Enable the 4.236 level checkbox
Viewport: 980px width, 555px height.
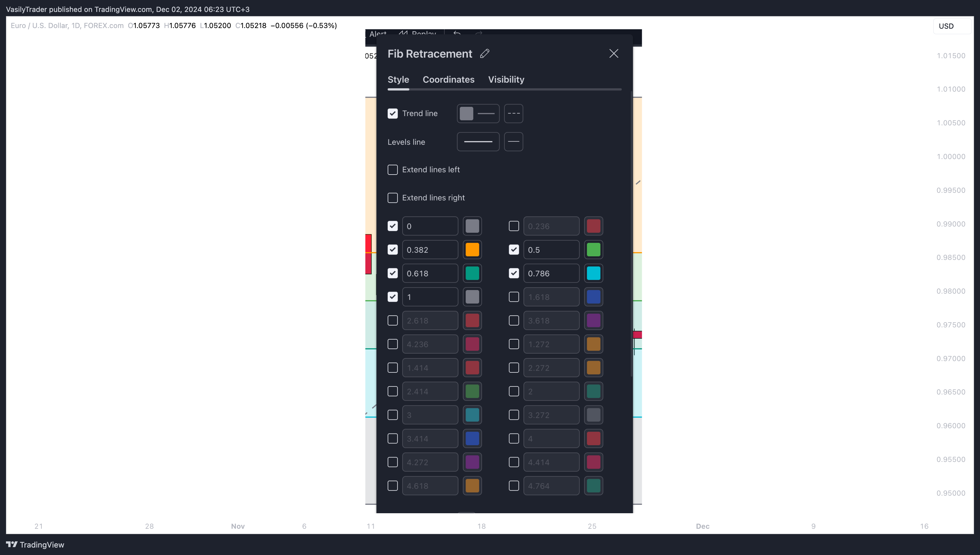(x=392, y=344)
